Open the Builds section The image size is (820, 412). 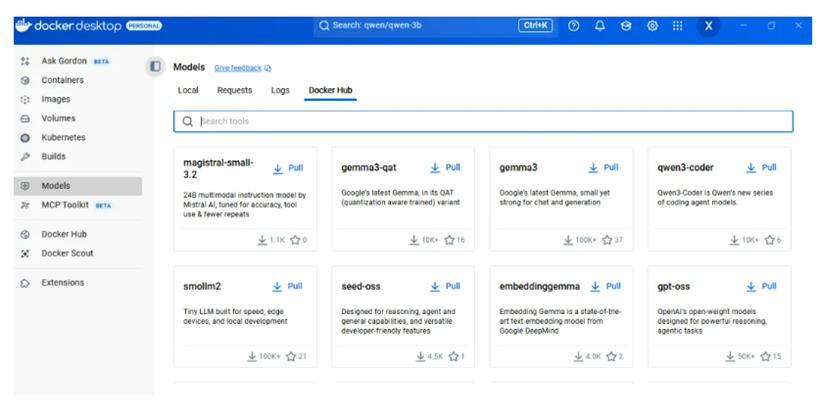point(53,156)
